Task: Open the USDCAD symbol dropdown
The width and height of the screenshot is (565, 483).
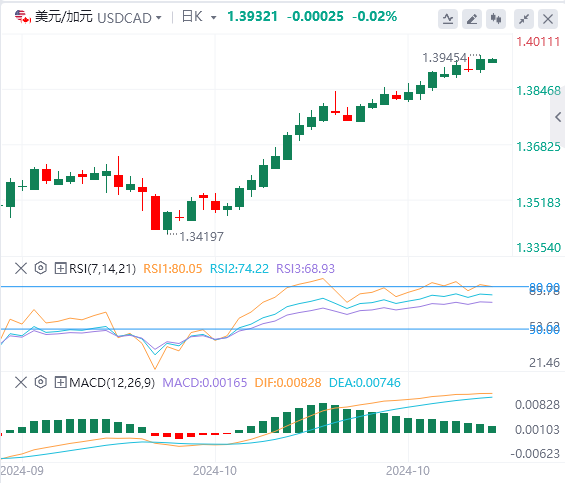Action: tap(159, 17)
